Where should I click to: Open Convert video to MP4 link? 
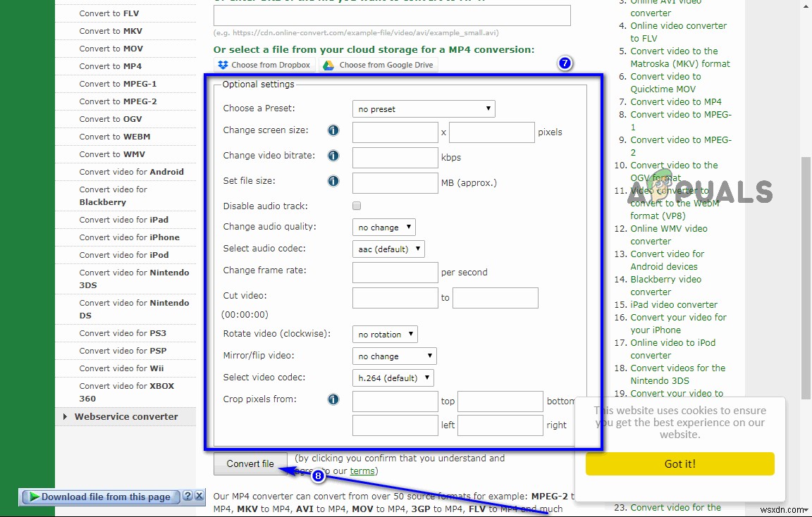click(676, 102)
